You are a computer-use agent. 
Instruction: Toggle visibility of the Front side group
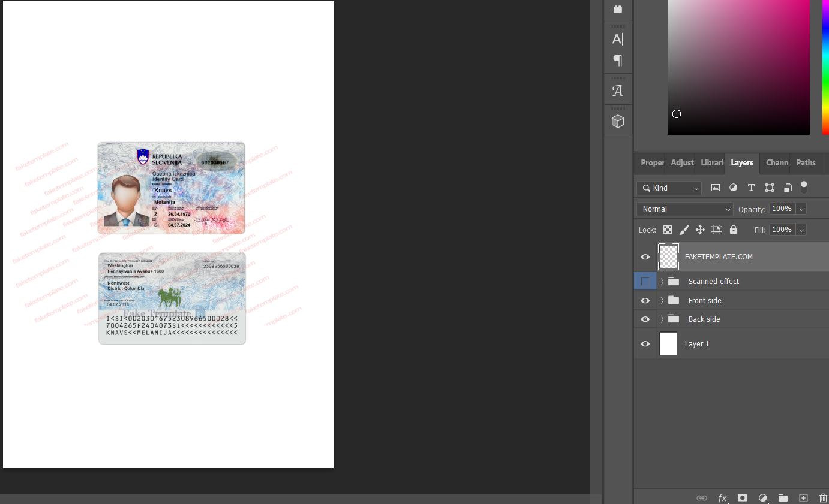click(x=645, y=300)
